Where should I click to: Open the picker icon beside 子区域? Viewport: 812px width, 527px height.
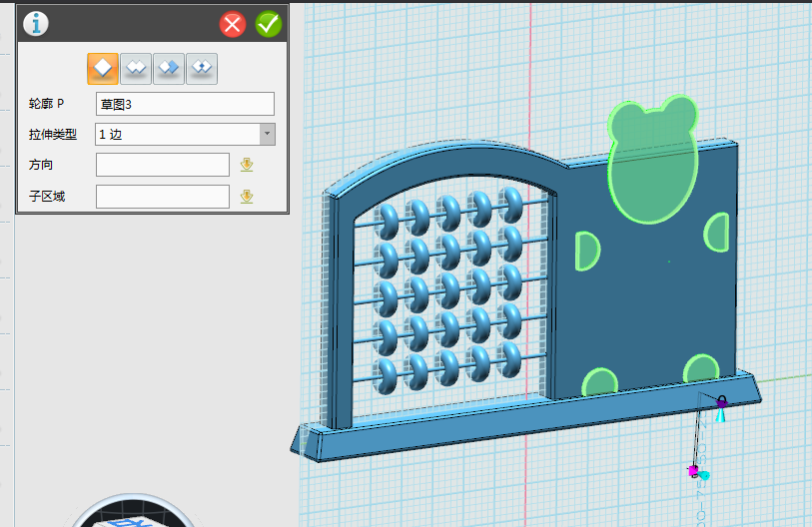click(247, 197)
